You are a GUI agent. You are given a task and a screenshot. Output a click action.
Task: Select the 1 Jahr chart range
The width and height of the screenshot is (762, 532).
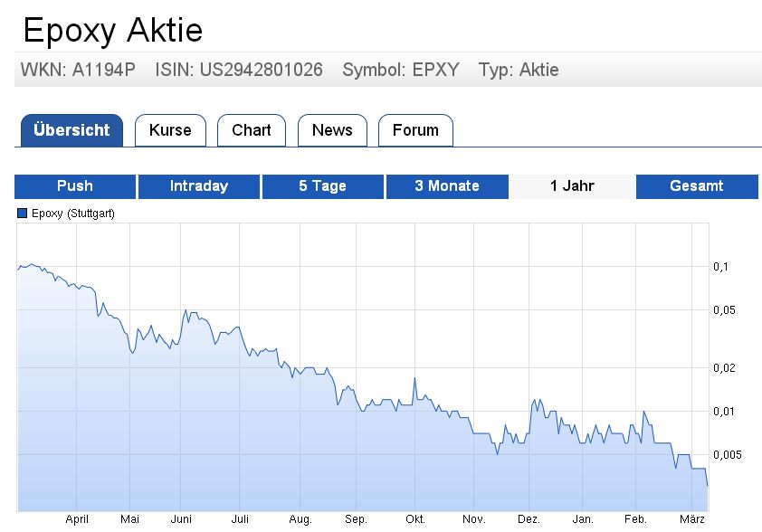[x=572, y=186]
